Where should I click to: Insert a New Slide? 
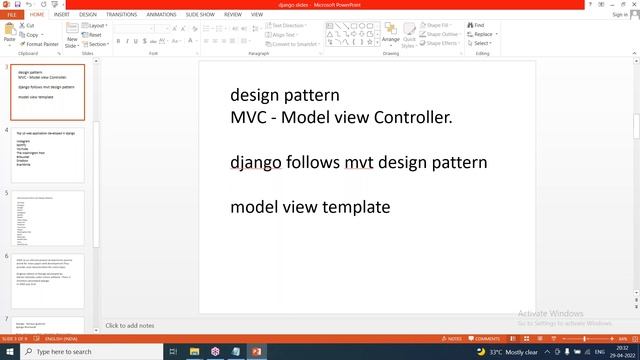[72, 35]
